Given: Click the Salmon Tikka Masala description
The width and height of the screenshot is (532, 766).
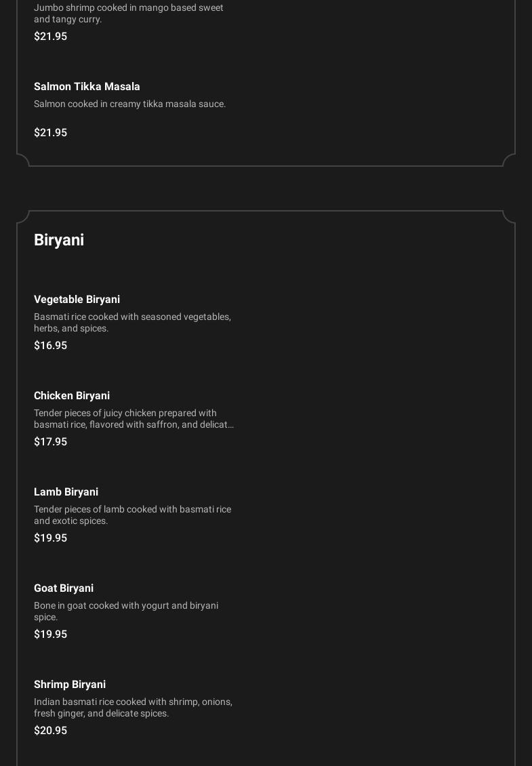Looking at the screenshot, I should pos(129,104).
